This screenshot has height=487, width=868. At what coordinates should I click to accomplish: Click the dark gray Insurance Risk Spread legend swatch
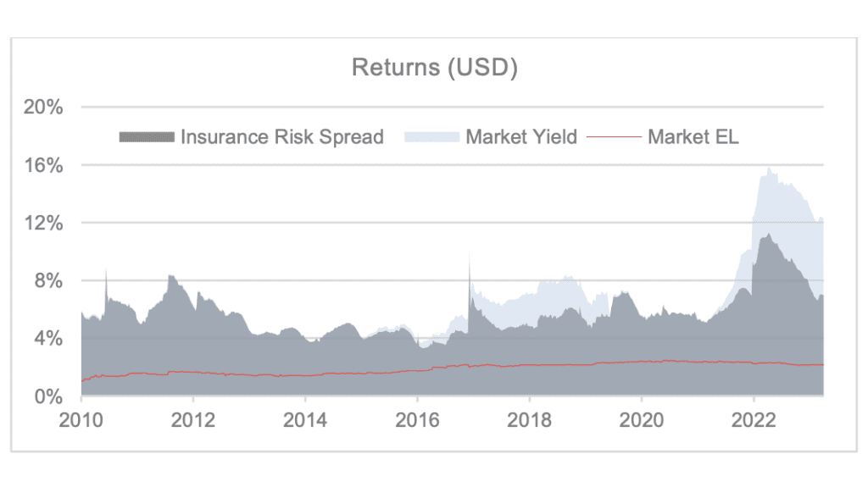tap(147, 136)
